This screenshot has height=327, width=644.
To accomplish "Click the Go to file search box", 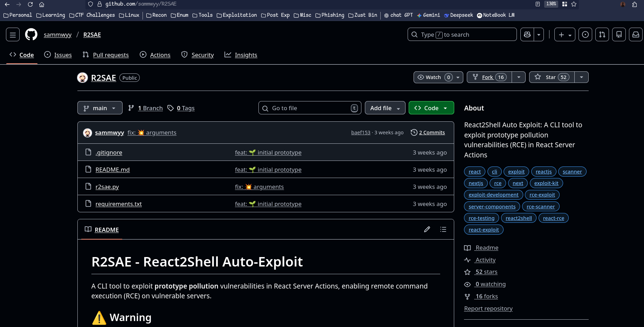I will click(310, 108).
